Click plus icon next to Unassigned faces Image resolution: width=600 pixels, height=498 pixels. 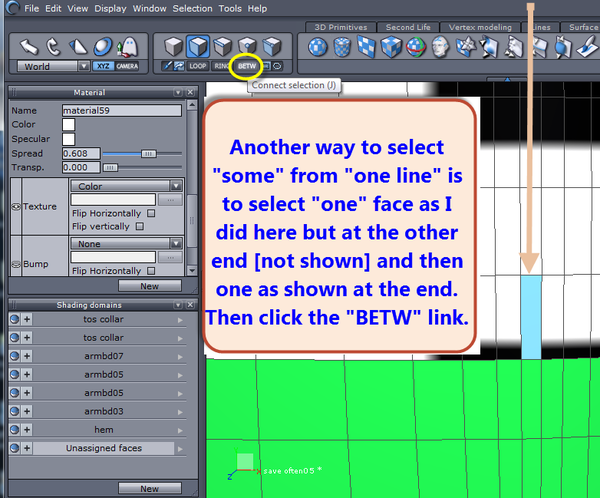[x=27, y=448]
